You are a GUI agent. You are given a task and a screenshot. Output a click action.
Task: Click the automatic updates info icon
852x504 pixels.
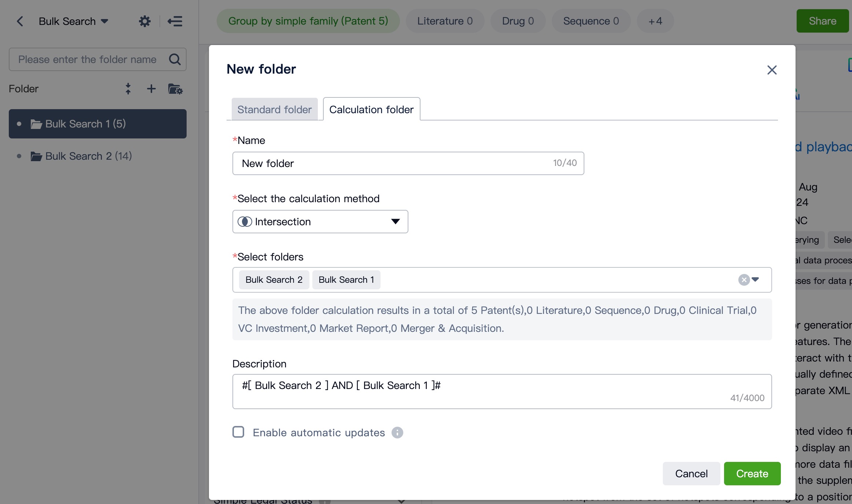(x=397, y=433)
